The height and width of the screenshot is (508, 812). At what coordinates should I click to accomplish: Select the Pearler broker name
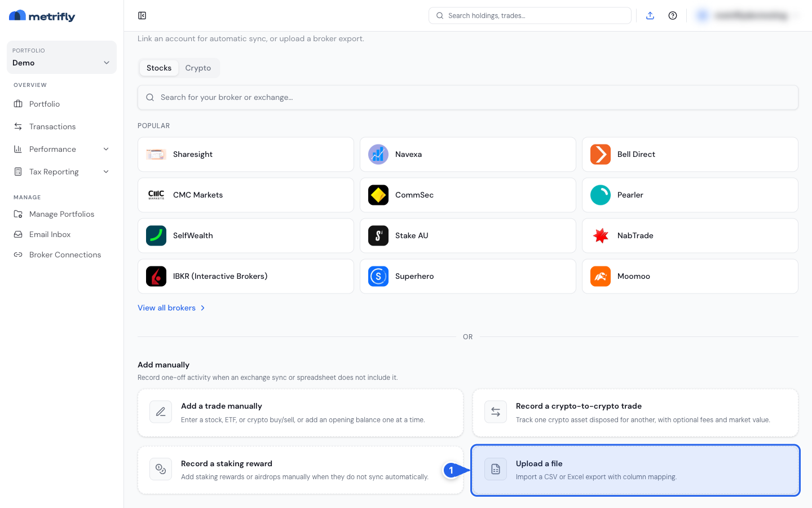point(630,195)
